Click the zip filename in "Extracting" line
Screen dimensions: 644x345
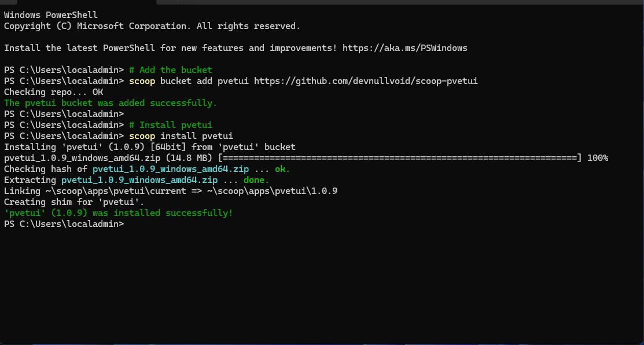[139, 180]
